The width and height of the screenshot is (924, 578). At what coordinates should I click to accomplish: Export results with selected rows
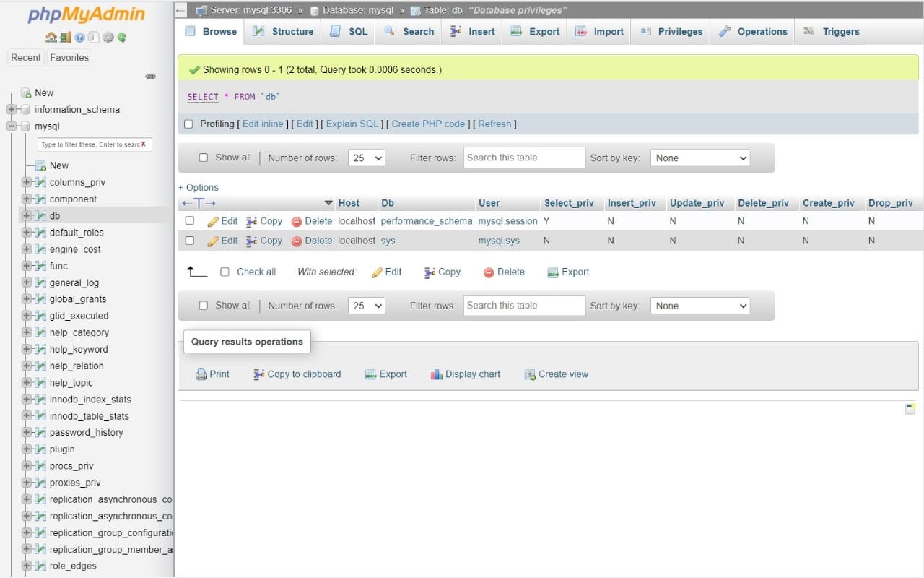click(x=568, y=272)
